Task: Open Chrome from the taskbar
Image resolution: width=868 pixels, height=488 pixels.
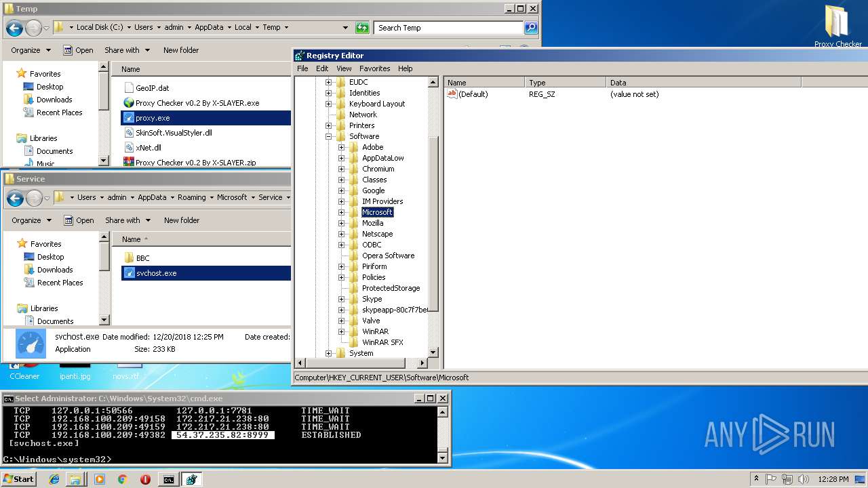Action: click(x=122, y=479)
